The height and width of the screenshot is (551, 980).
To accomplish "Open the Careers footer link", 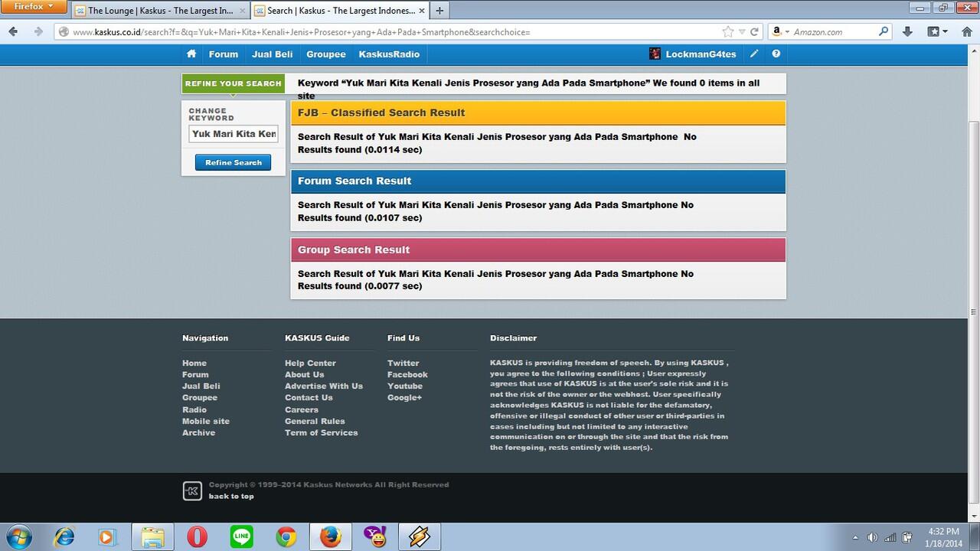I will pyautogui.click(x=302, y=409).
